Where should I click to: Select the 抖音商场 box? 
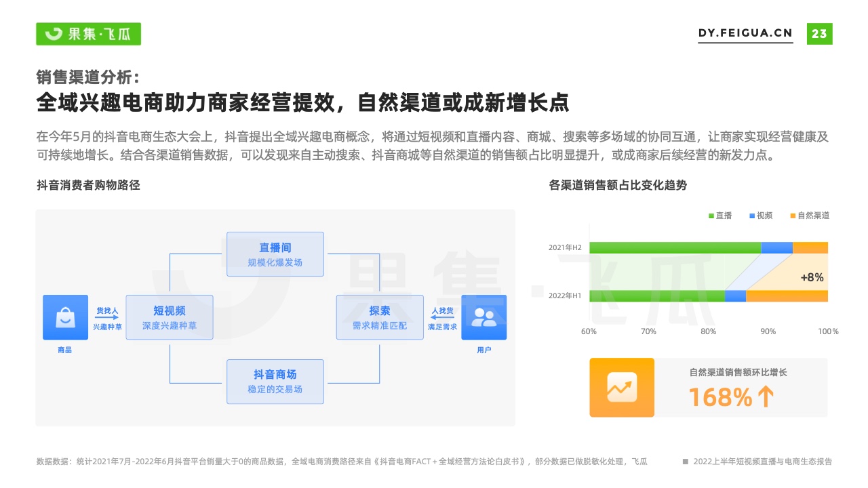275,382
